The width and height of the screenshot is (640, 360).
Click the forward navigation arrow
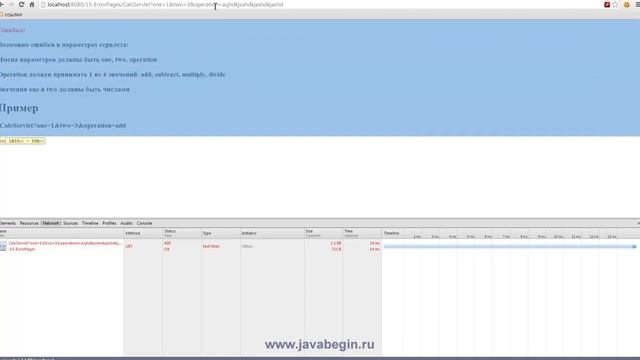tap(11, 4)
